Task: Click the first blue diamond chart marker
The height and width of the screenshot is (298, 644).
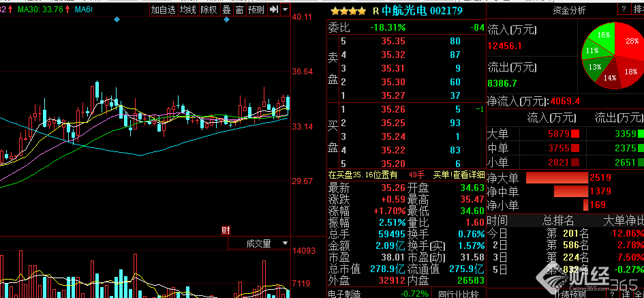Action: click(117, 19)
